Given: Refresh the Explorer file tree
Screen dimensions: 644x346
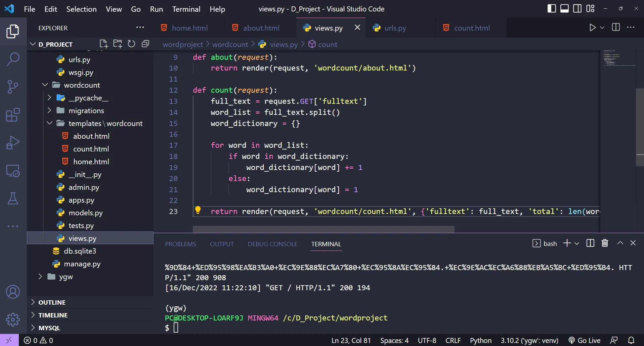Looking at the screenshot, I should pos(131,44).
